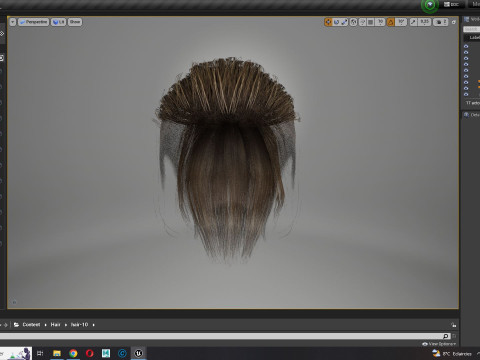Image resolution: width=480 pixels, height=360 pixels.
Task: Open Google Chrome from the taskbar
Action: pyautogui.click(x=73, y=353)
